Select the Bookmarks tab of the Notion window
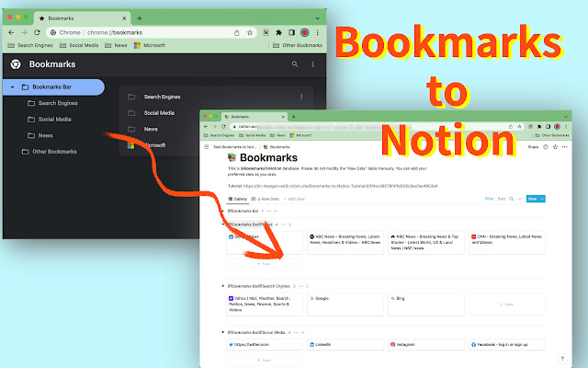Viewport: 588px width, 368px height. coord(254,117)
